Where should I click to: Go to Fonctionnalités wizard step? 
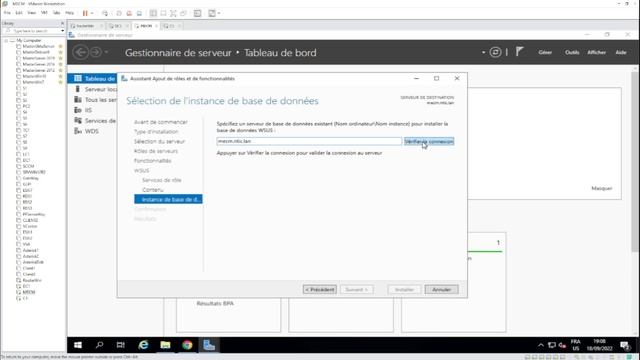152,161
